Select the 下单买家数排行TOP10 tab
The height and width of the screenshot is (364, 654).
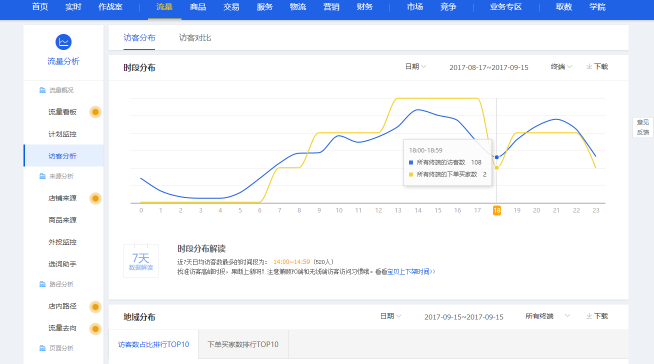[x=243, y=344]
